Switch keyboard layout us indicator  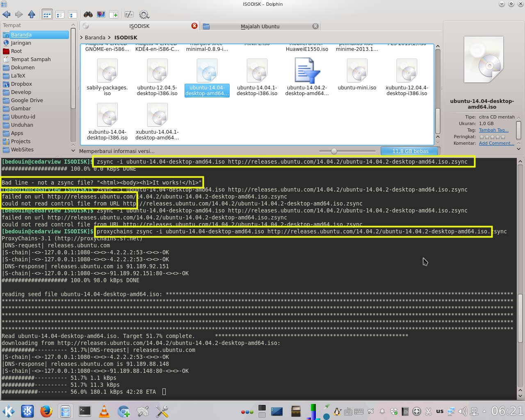click(x=440, y=411)
